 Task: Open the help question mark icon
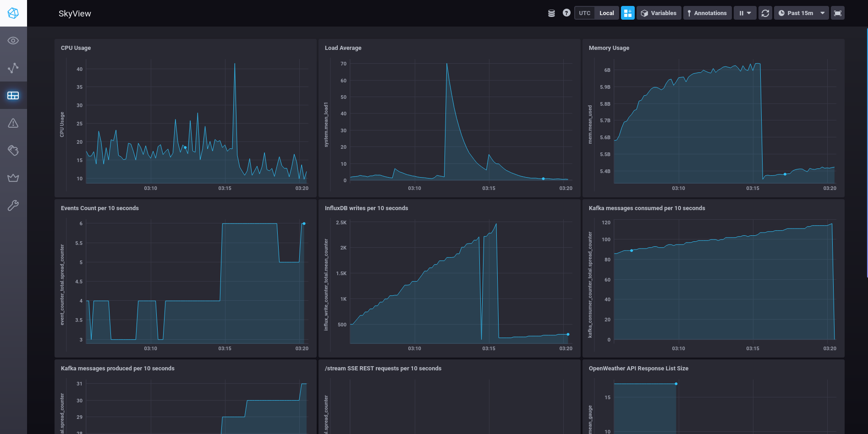click(x=566, y=13)
